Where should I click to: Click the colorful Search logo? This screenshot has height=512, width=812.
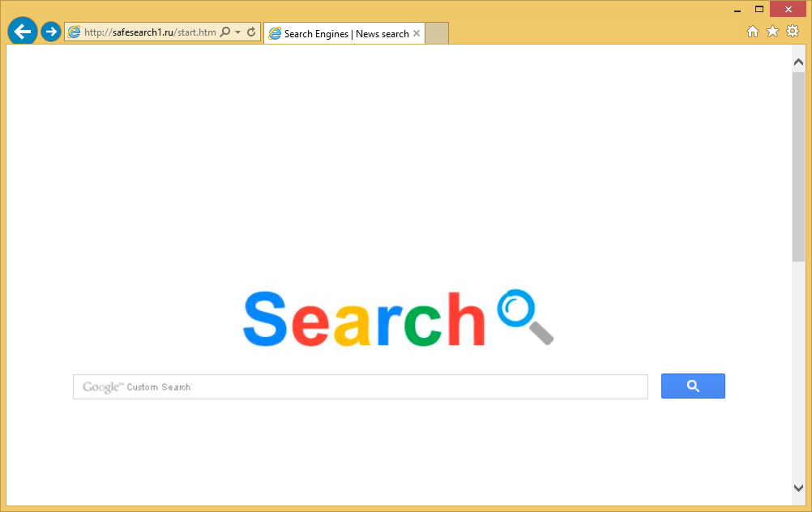(364, 318)
